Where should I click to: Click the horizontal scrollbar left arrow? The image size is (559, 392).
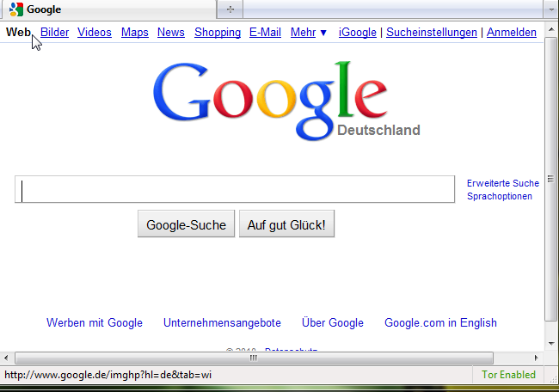pyautogui.click(x=6, y=358)
